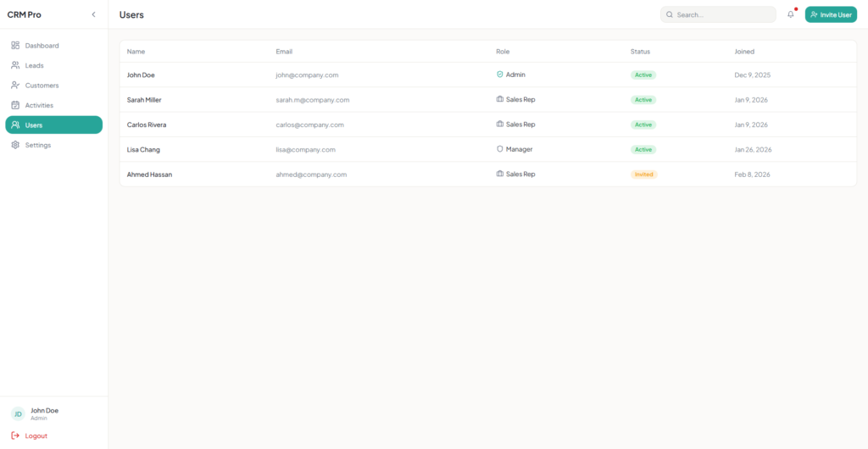Click the Customers icon in sidebar

[15, 85]
